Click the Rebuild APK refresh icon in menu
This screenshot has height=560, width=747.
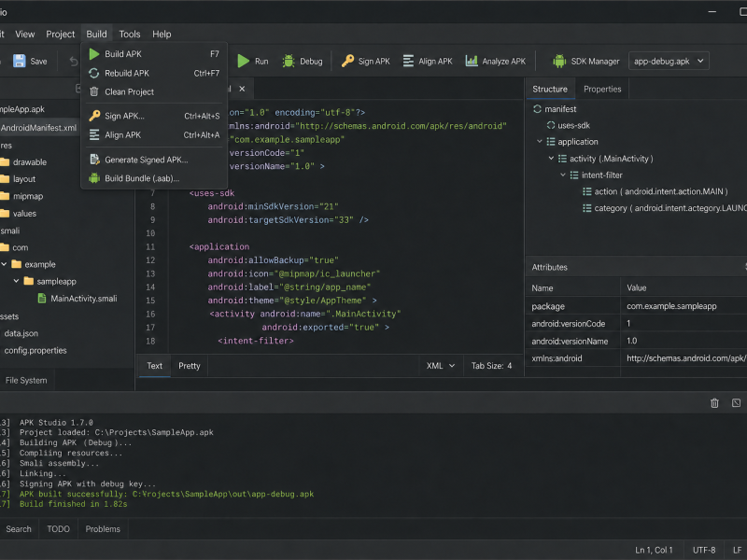pyautogui.click(x=94, y=73)
